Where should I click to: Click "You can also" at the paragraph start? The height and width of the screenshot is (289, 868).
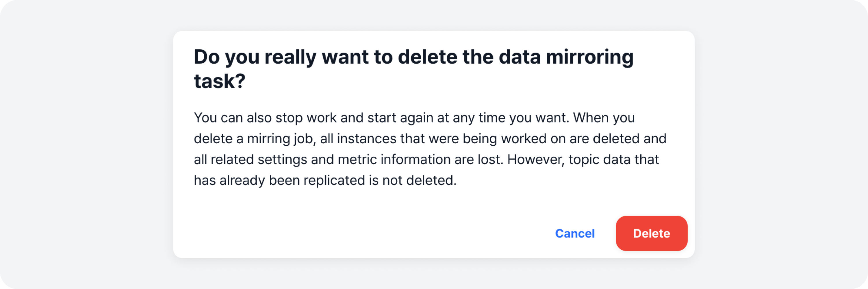[233, 118]
